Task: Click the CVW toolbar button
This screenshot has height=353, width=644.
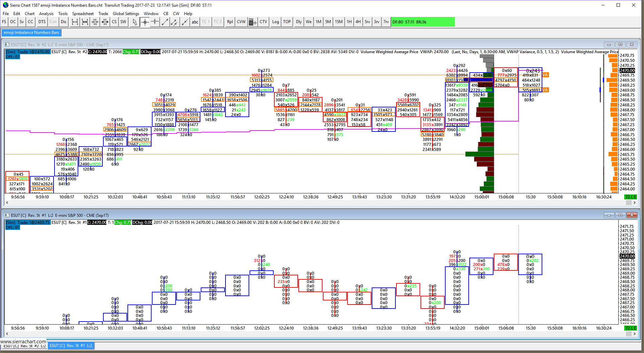Action: point(241,22)
